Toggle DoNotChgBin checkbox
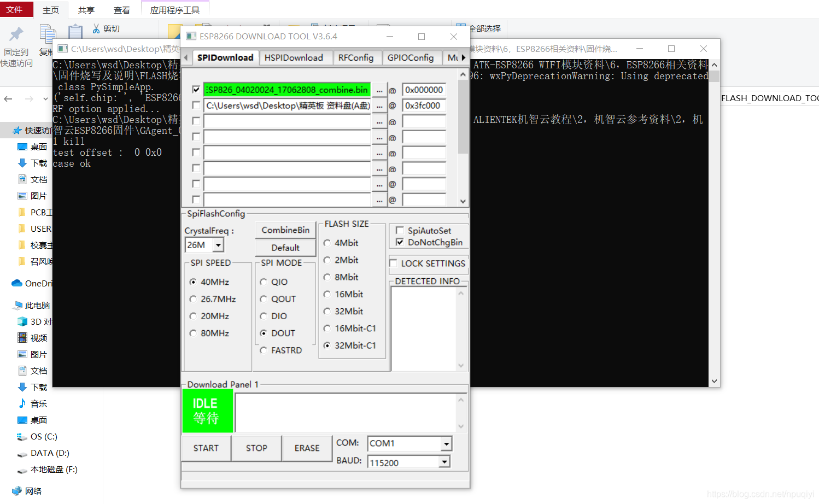This screenshot has width=819, height=504. coord(400,242)
